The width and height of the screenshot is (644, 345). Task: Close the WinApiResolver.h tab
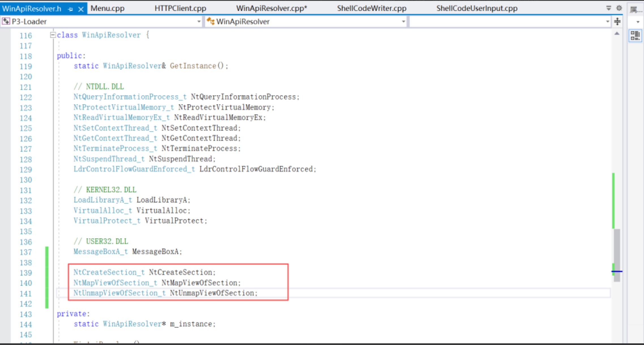tap(81, 9)
